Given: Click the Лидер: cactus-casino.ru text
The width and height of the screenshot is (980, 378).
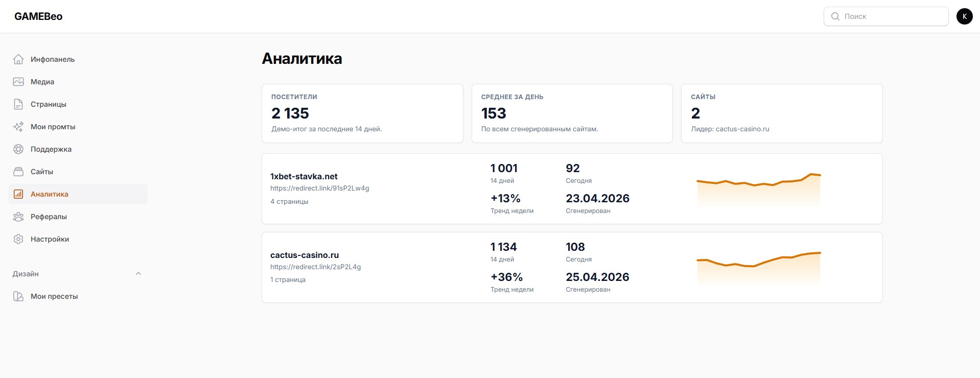Looking at the screenshot, I should [730, 129].
